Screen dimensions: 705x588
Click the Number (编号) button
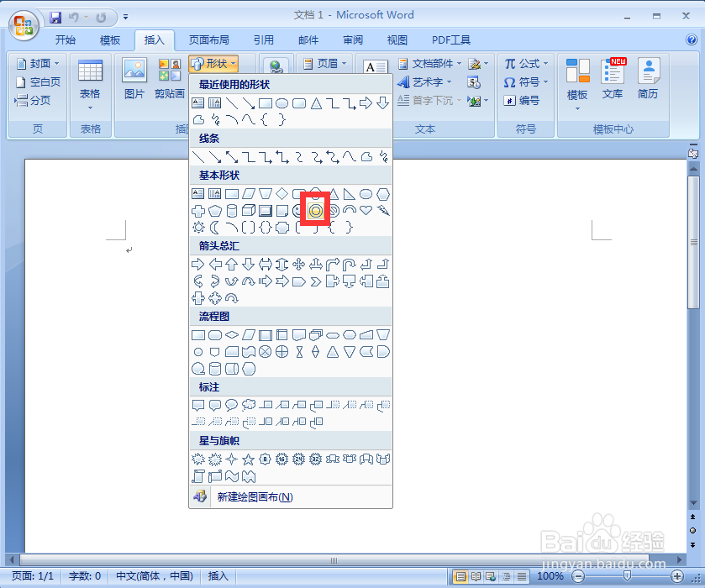click(521, 101)
